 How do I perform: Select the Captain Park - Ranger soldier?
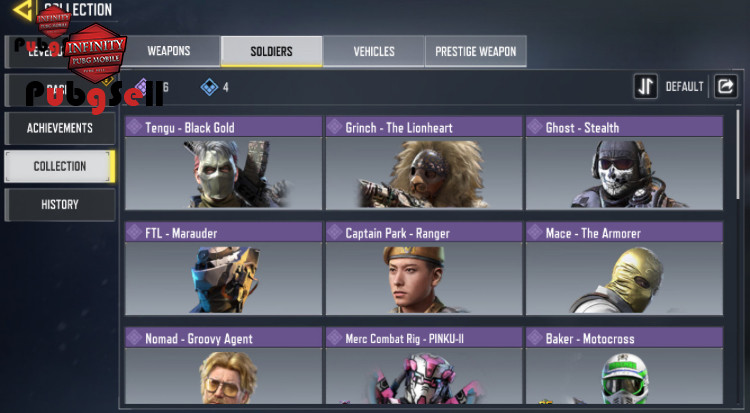[x=424, y=268]
